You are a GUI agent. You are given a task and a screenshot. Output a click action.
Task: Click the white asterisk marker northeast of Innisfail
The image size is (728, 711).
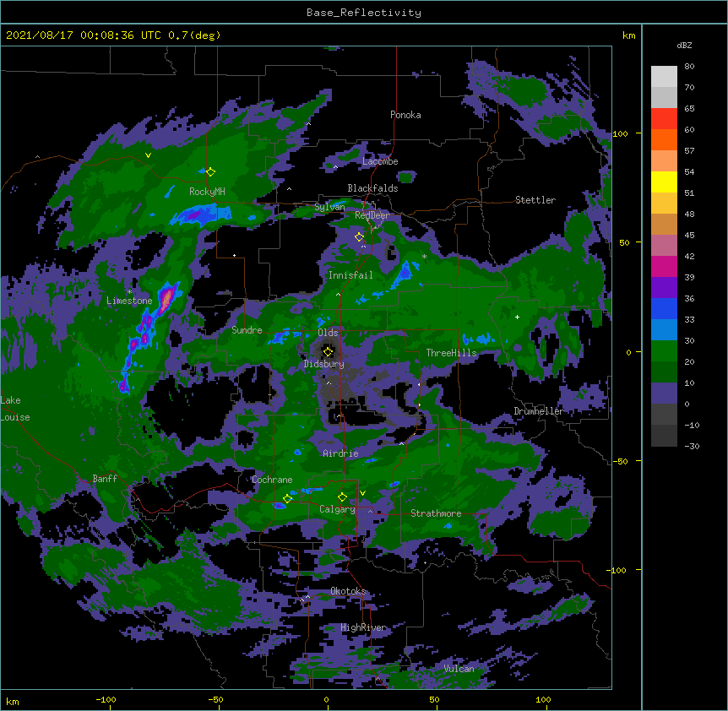click(424, 257)
